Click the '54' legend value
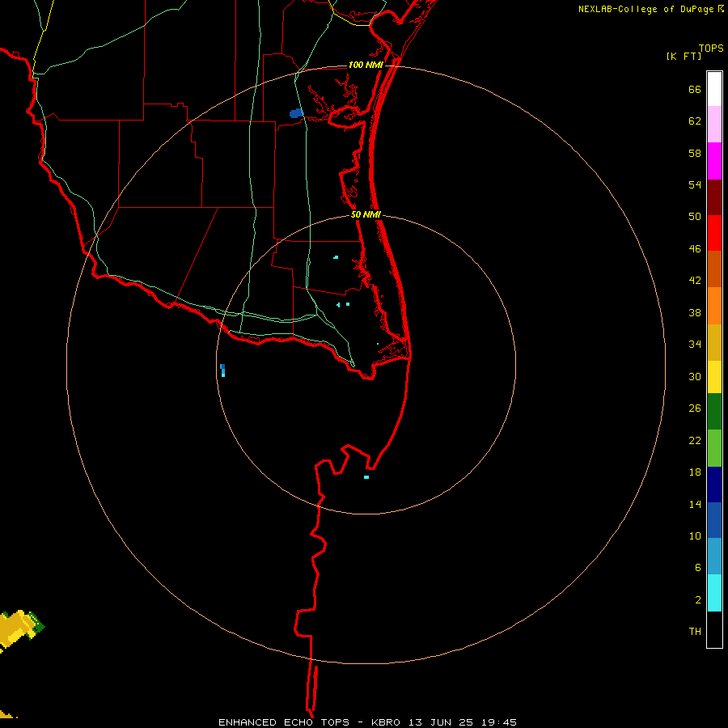Image resolution: width=728 pixels, height=728 pixels. 695,184
